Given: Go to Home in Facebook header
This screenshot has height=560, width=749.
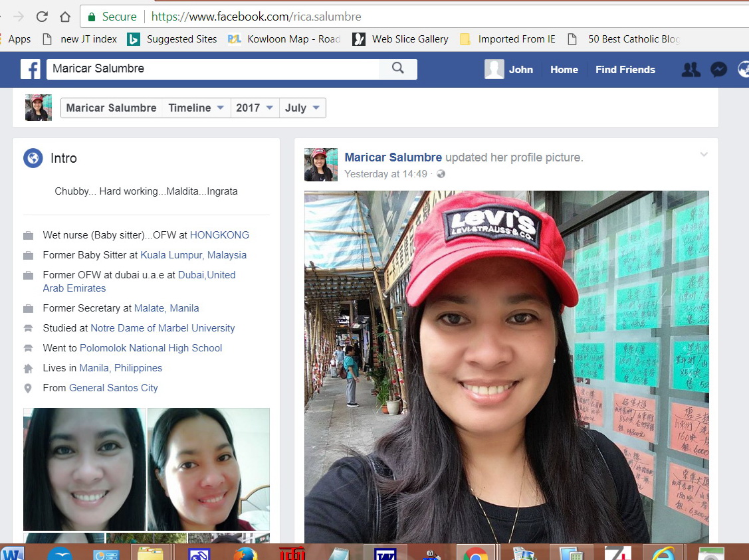Looking at the screenshot, I should (564, 69).
